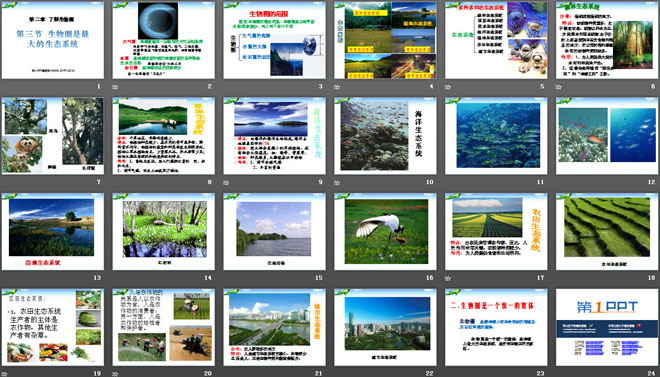The height and width of the screenshot is (377, 660).
Task: Click the transition star icon under slide 2
Action: 115,87
